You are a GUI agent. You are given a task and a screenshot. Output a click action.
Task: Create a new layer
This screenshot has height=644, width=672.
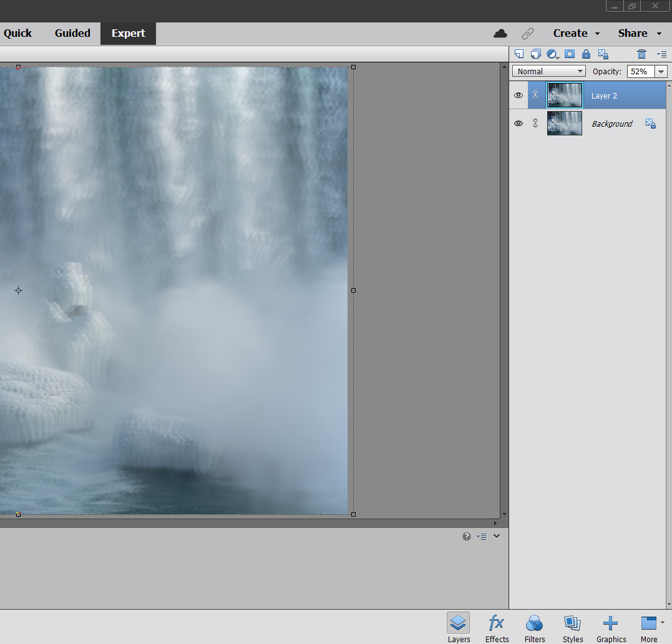pyautogui.click(x=519, y=54)
